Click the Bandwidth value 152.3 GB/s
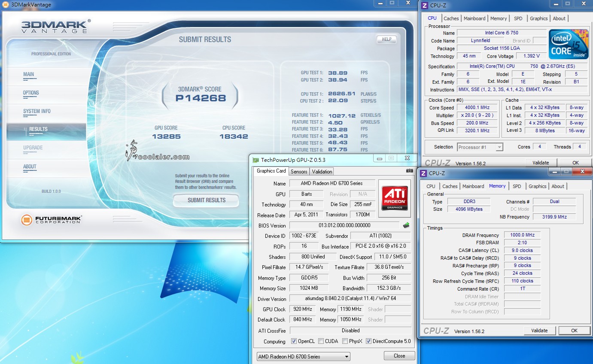593x364 pixels. click(x=389, y=288)
